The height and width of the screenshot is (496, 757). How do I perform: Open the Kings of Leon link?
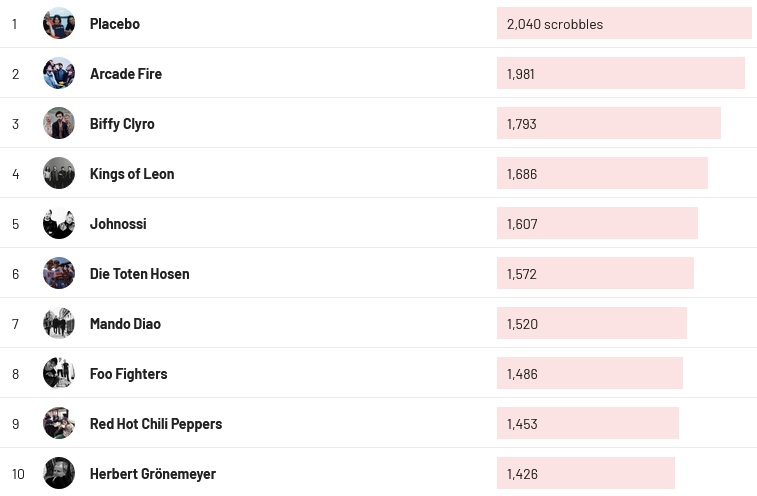[132, 174]
